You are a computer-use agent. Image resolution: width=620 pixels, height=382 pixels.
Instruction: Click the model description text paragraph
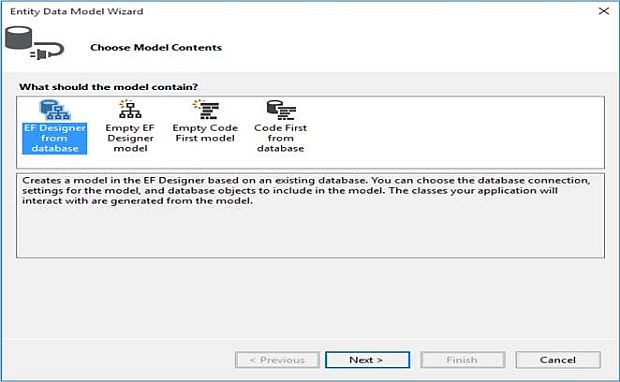click(306, 191)
